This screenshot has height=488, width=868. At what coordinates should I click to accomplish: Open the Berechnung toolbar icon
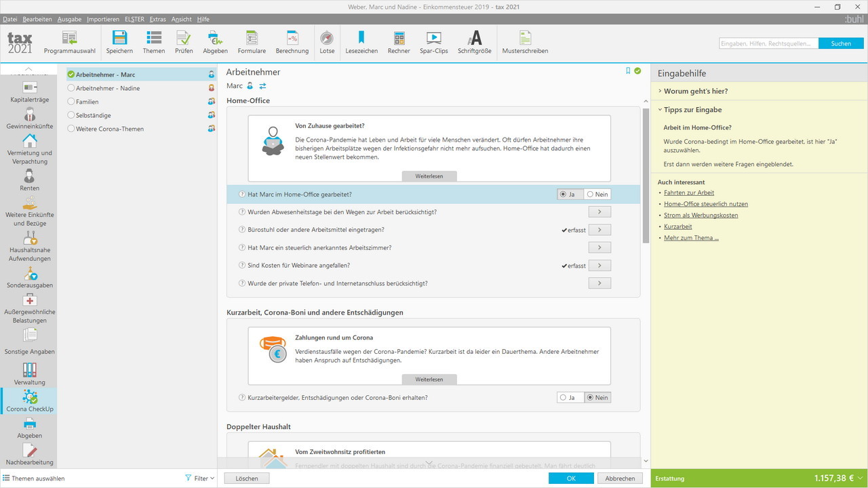pos(292,42)
